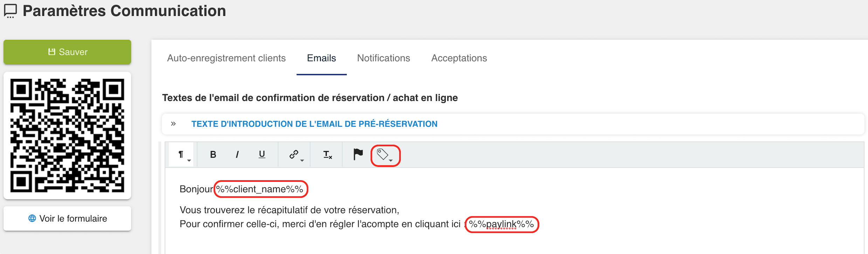Viewport: 868px width, 254px height.
Task: Clear formatting with the Tx tool
Action: 326,154
